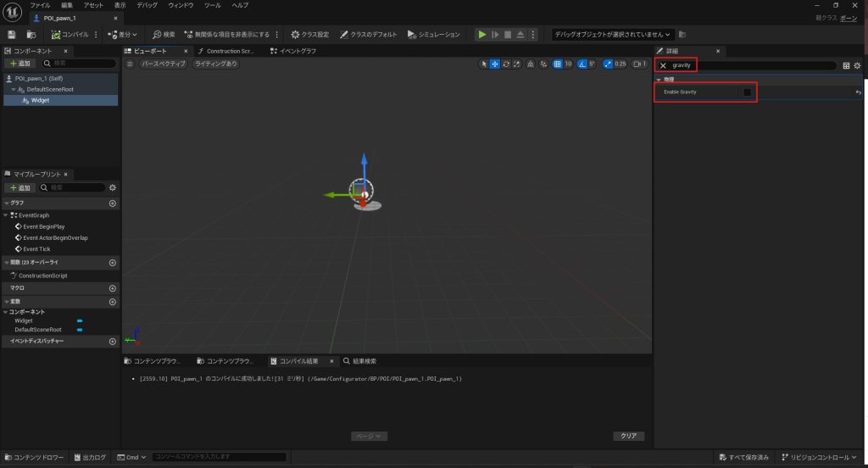Add a new variable with the plus icon
The height and width of the screenshot is (468, 868).
tap(113, 302)
